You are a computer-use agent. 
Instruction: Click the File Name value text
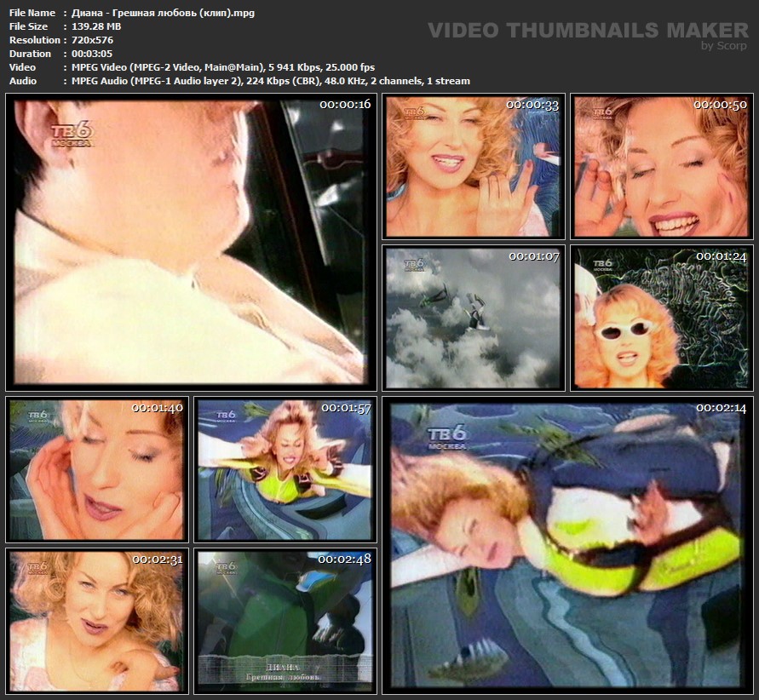coord(163,13)
